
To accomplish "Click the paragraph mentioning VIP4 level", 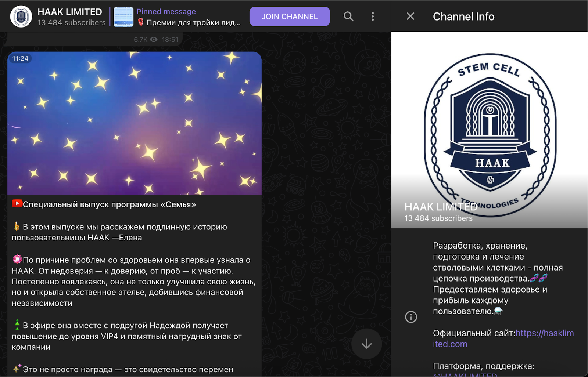I will tap(127, 336).
